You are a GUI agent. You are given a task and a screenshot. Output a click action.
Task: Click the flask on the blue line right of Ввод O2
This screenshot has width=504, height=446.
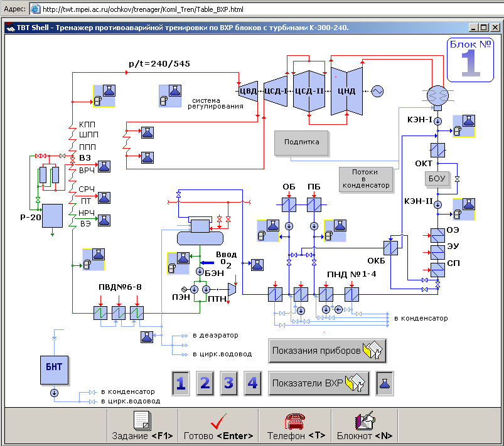point(257,265)
